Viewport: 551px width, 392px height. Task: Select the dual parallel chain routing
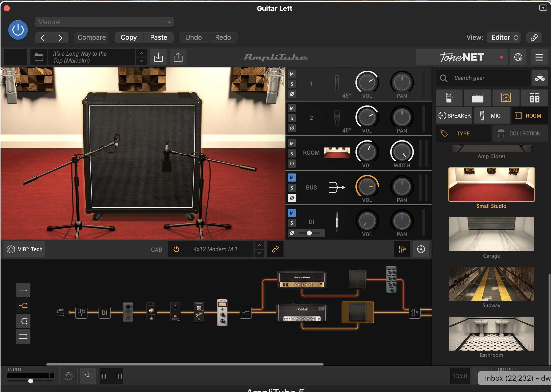pos(23,337)
